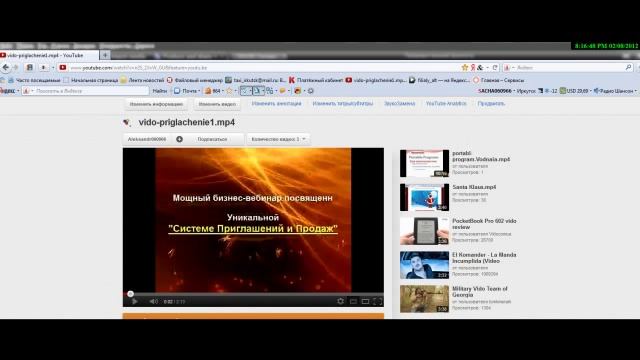Switch the player to small size
Viewport: 640px width, 360px height.
(353, 301)
